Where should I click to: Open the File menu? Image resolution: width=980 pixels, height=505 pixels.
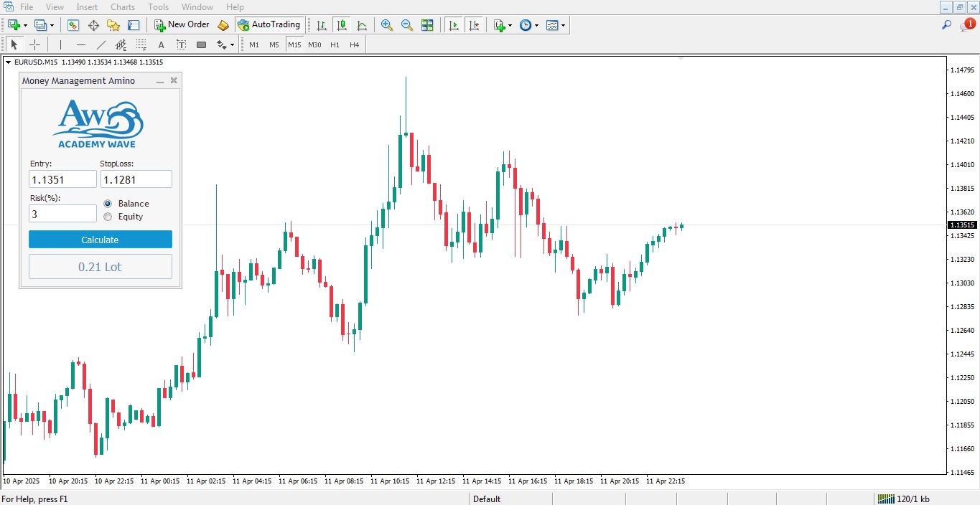tap(27, 7)
